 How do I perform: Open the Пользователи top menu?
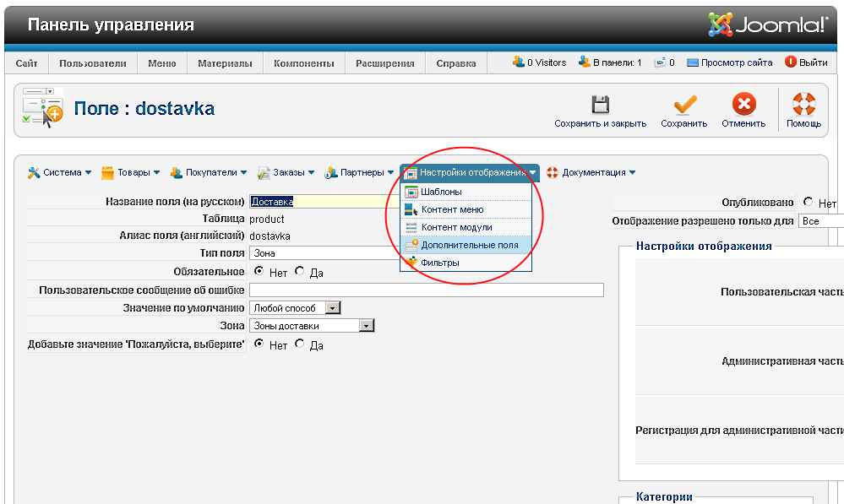pyautogui.click(x=93, y=63)
